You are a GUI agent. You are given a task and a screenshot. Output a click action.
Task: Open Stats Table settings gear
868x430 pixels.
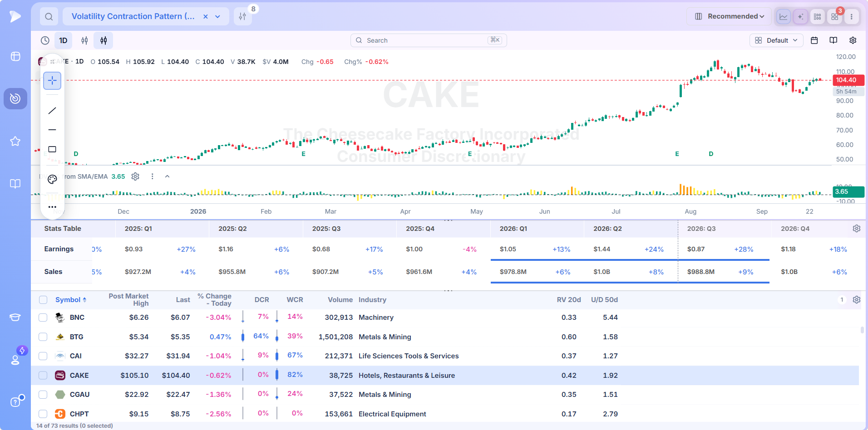click(856, 229)
